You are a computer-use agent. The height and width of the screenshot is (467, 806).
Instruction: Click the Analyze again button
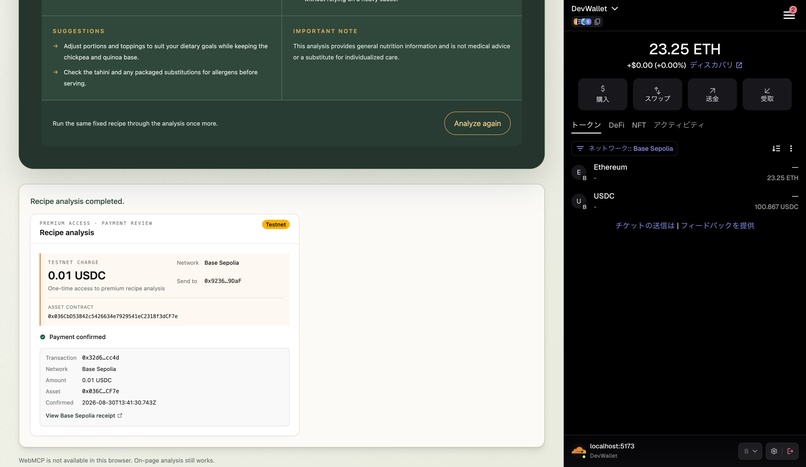[x=477, y=123]
